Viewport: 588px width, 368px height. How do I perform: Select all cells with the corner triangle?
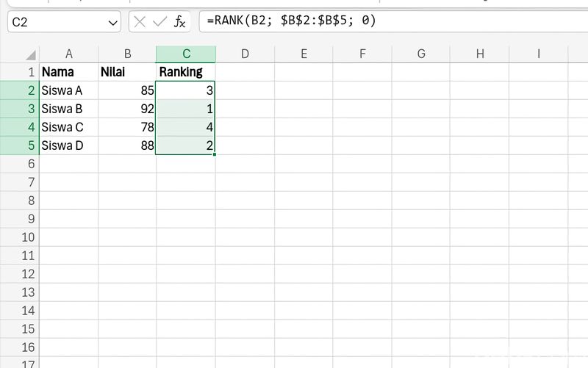coord(31,55)
